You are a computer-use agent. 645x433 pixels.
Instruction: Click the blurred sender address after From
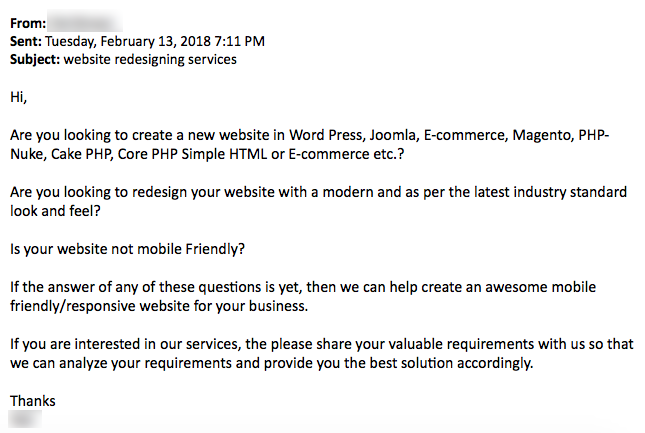pos(85,21)
